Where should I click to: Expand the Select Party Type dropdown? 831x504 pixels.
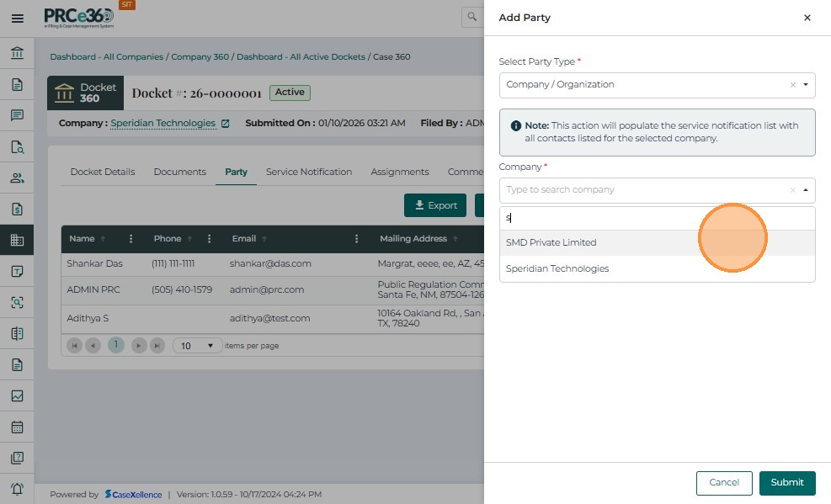(x=806, y=85)
